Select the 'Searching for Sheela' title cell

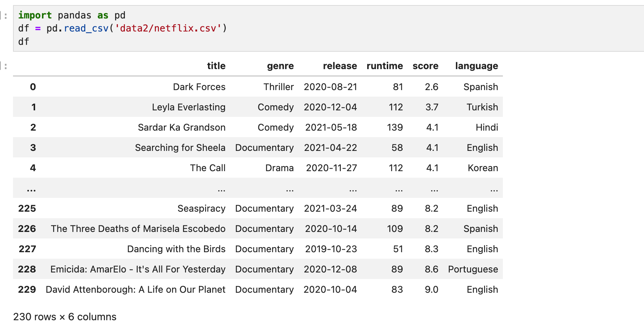[x=180, y=148]
